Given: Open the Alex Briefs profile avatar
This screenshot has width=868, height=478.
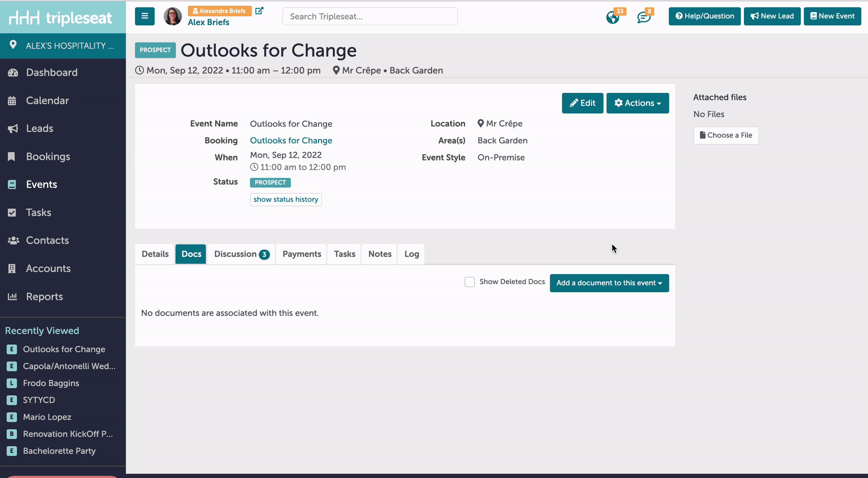Looking at the screenshot, I should (x=173, y=16).
